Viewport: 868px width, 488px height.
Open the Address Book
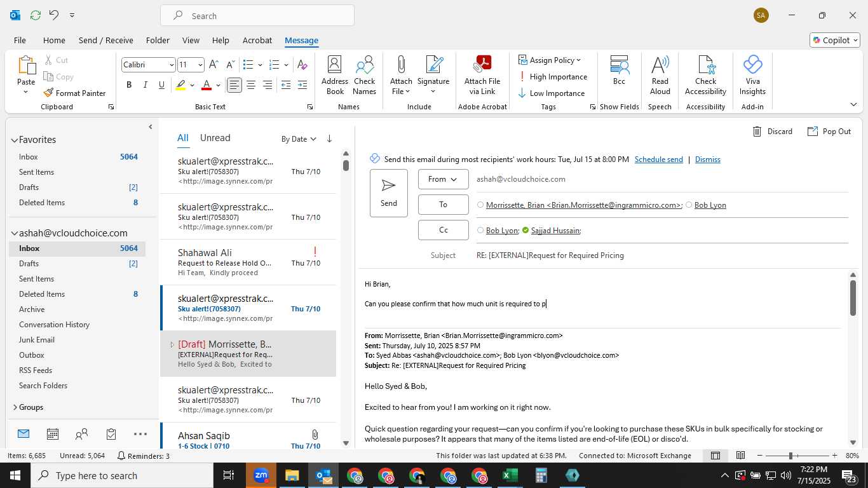[x=334, y=76]
